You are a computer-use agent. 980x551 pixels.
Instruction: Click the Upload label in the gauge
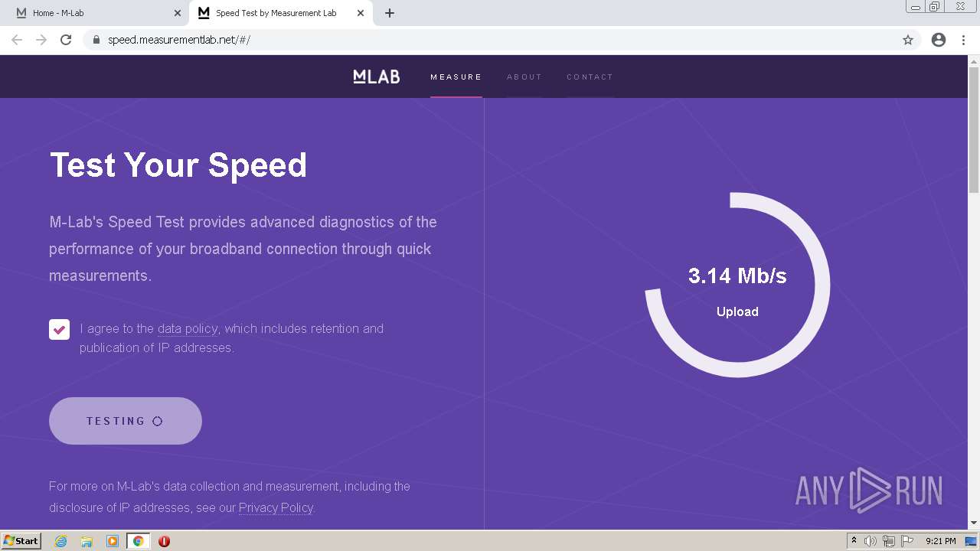[737, 311]
